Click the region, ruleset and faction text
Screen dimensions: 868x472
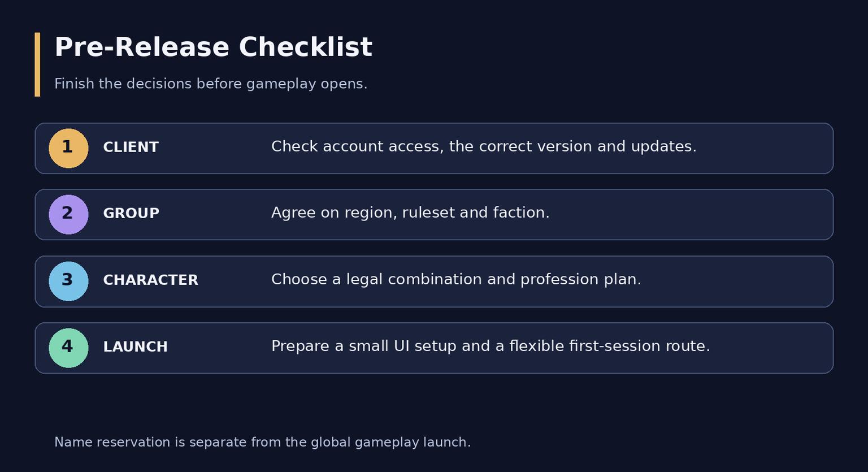click(410, 213)
